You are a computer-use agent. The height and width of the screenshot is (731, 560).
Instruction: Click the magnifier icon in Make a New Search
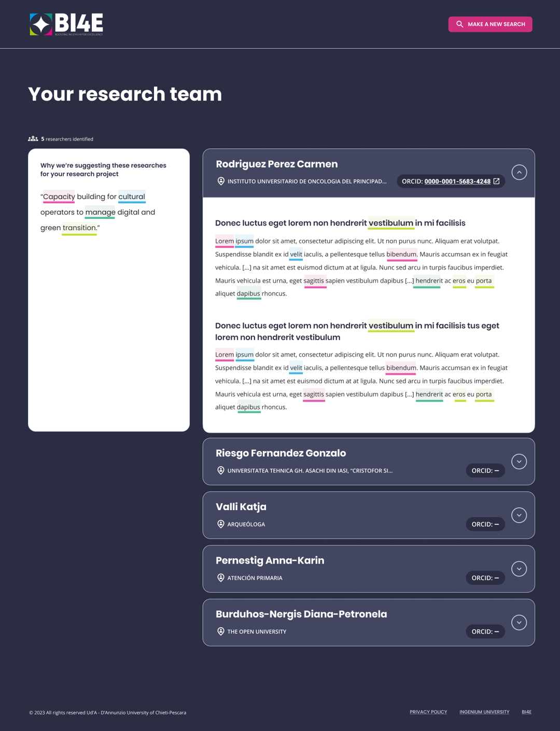tap(459, 24)
